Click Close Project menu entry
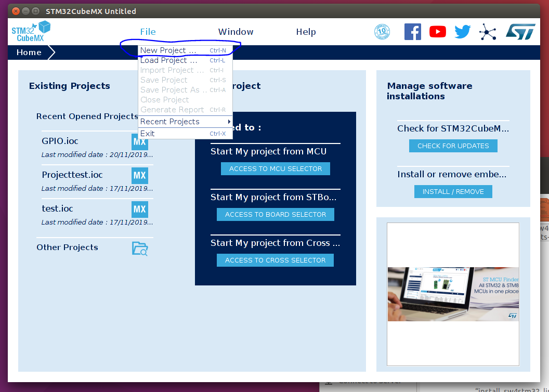The width and height of the screenshot is (549, 392). (185, 100)
